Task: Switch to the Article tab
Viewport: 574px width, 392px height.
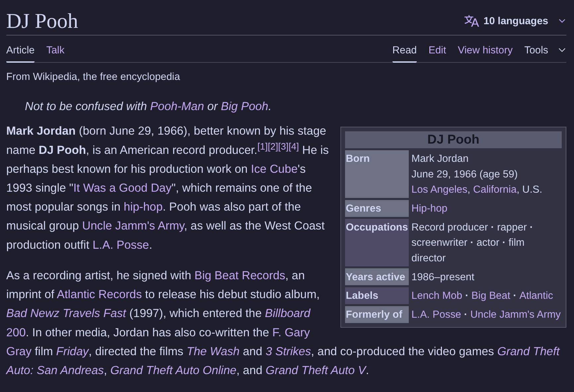Action: [x=20, y=50]
